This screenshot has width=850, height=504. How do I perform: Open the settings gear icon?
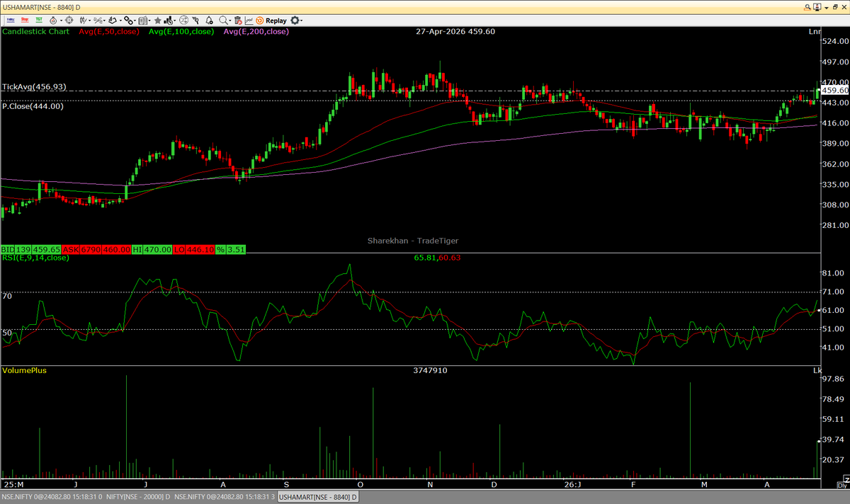coord(295,21)
